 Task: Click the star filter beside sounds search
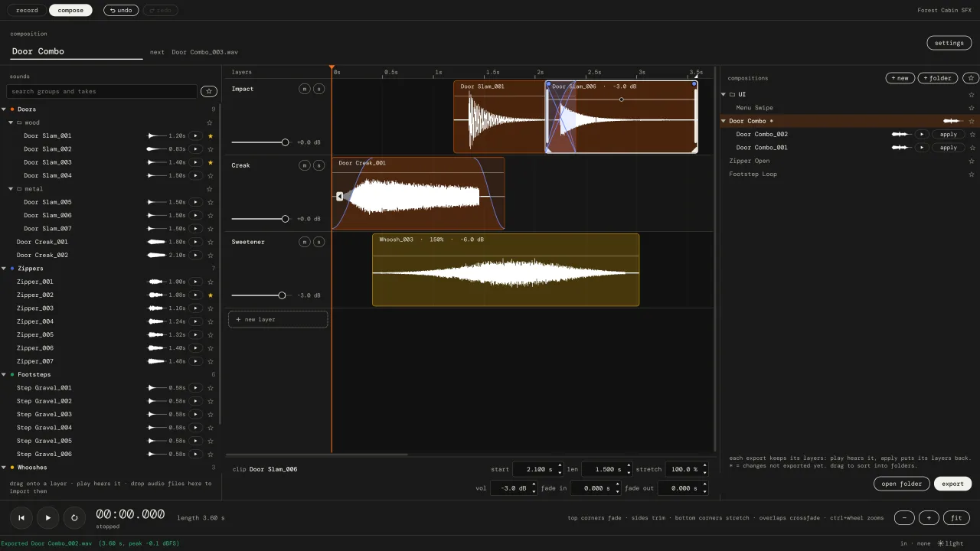pyautogui.click(x=208, y=91)
